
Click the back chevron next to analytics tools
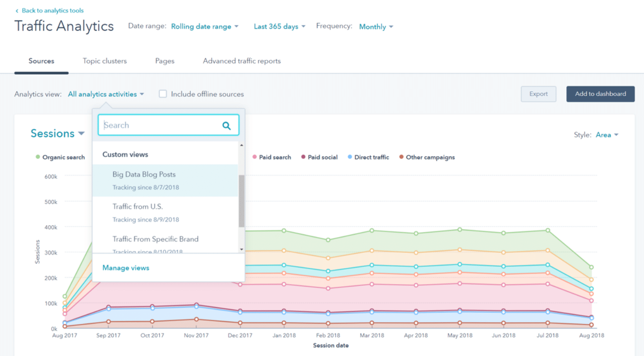click(x=16, y=10)
